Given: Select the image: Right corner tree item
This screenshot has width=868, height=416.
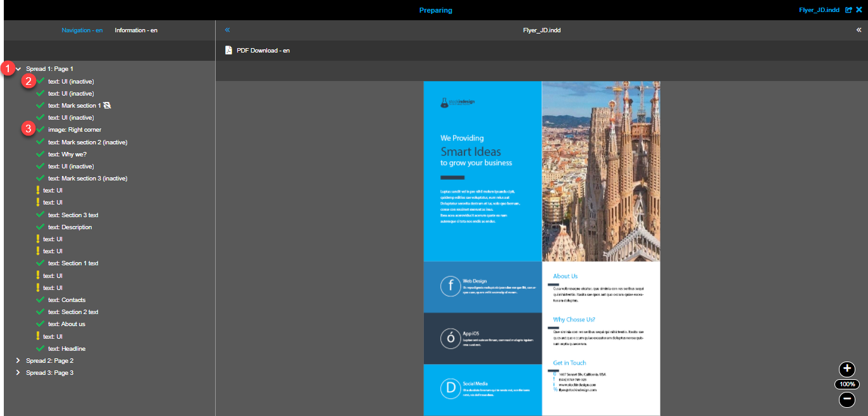Looking at the screenshot, I should click(x=74, y=129).
